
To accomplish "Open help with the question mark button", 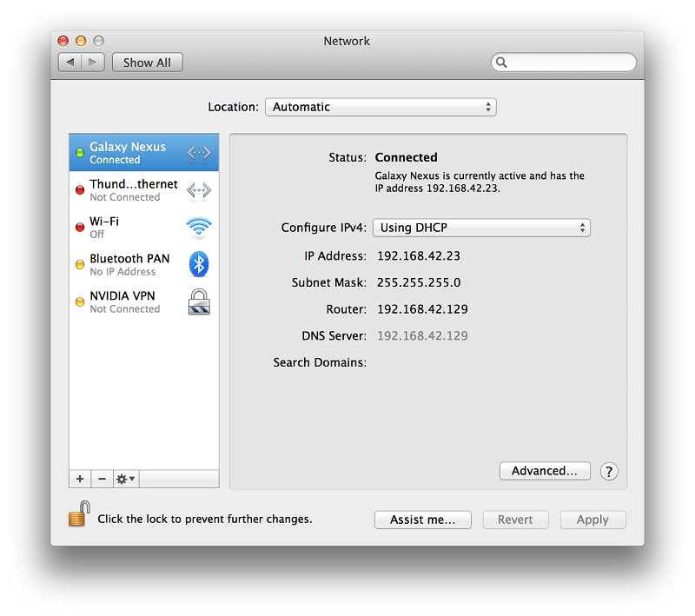I will coord(609,472).
